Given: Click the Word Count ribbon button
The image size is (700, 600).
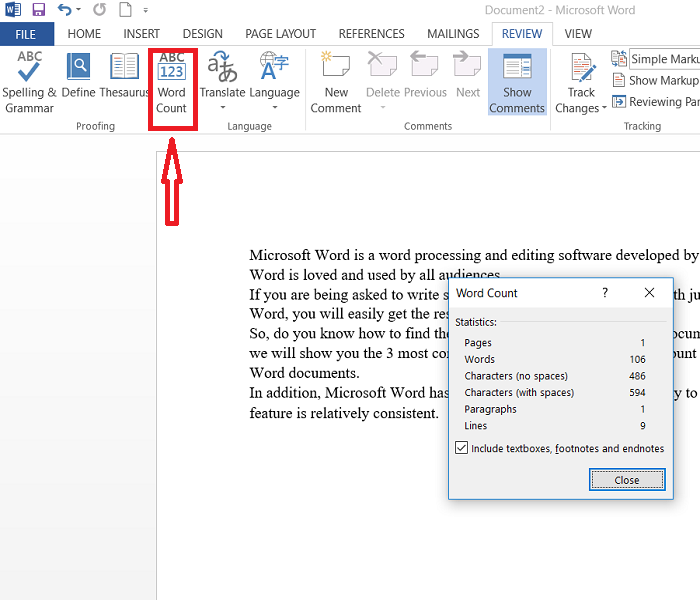Looking at the screenshot, I should coord(172,82).
